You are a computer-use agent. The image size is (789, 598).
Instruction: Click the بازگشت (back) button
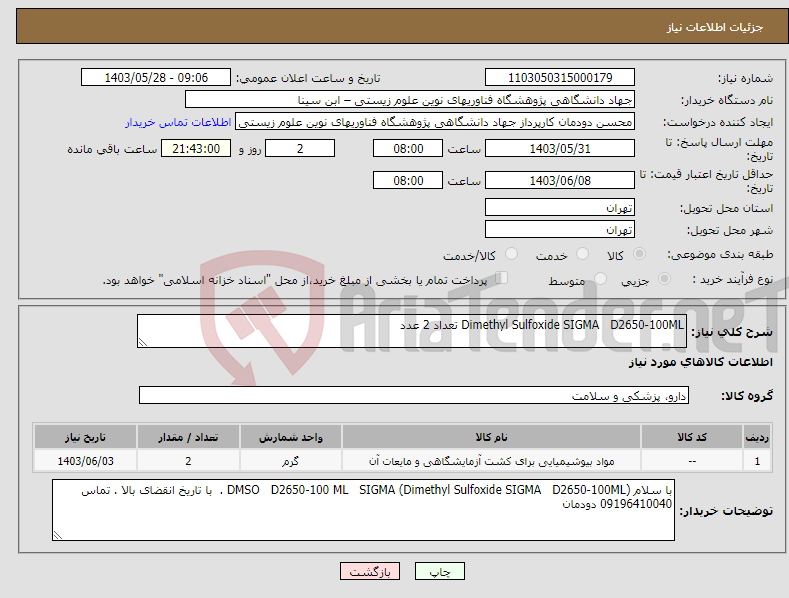370,571
